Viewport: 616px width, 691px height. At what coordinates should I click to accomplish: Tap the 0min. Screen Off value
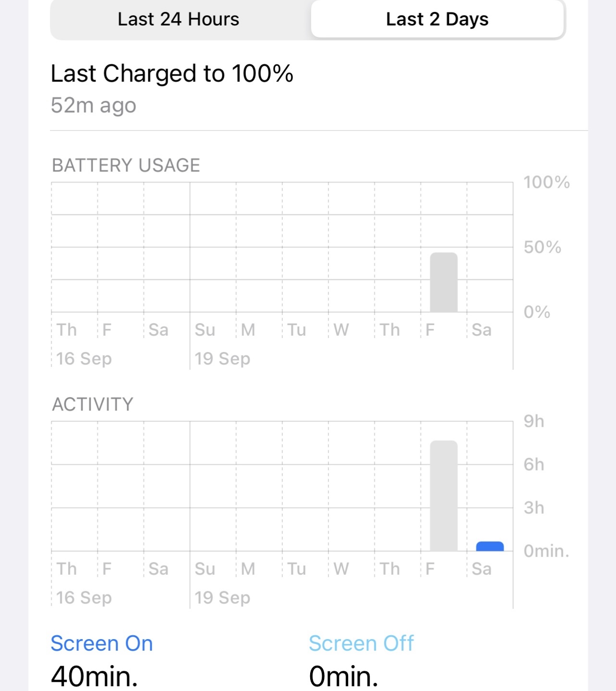point(344,676)
